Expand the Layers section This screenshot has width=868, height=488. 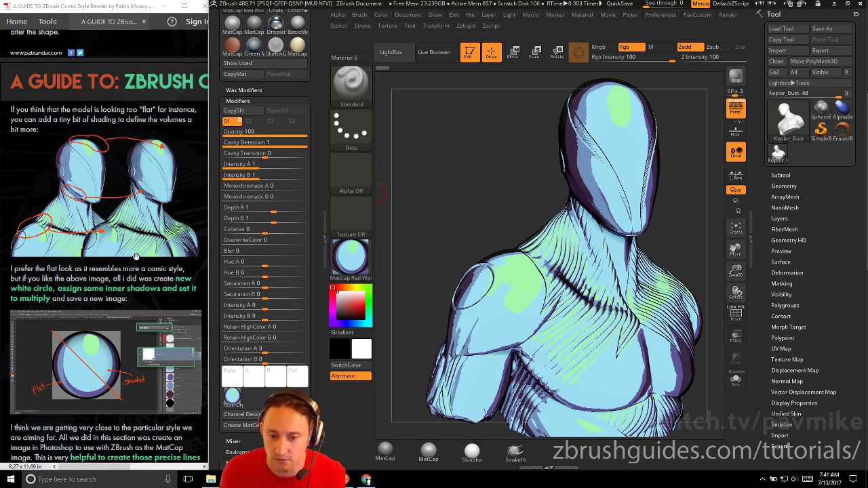coord(779,218)
